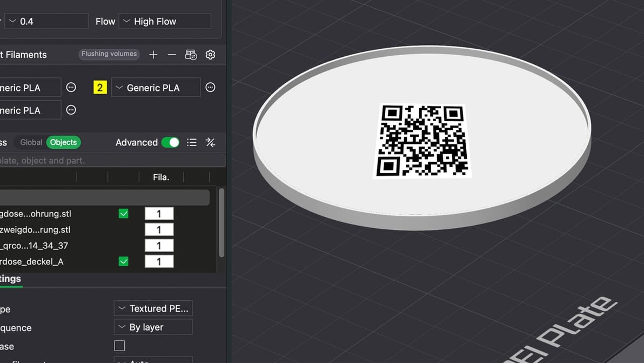Add a new filament with the plus icon
Screen dimensions: 644x363
(153, 54)
